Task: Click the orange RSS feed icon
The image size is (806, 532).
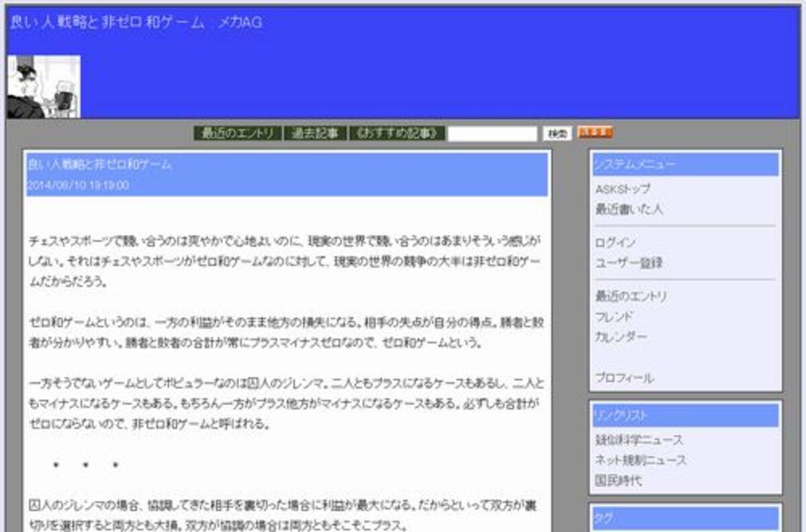Action: pyautogui.click(x=594, y=132)
